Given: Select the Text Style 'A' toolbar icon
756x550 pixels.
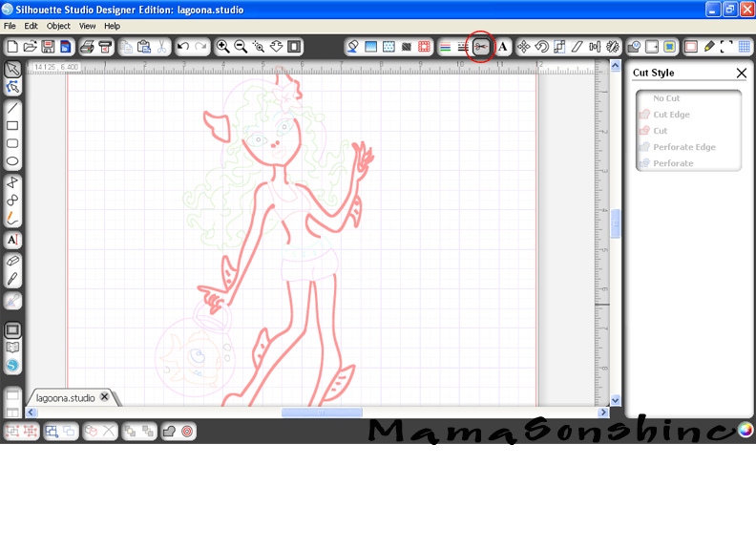Looking at the screenshot, I should [502, 46].
